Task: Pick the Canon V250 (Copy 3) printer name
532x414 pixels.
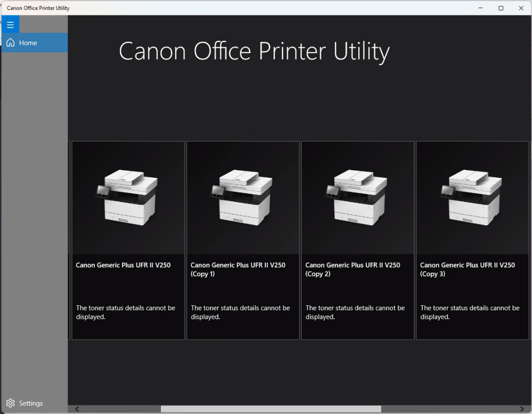Action: pyautogui.click(x=467, y=269)
